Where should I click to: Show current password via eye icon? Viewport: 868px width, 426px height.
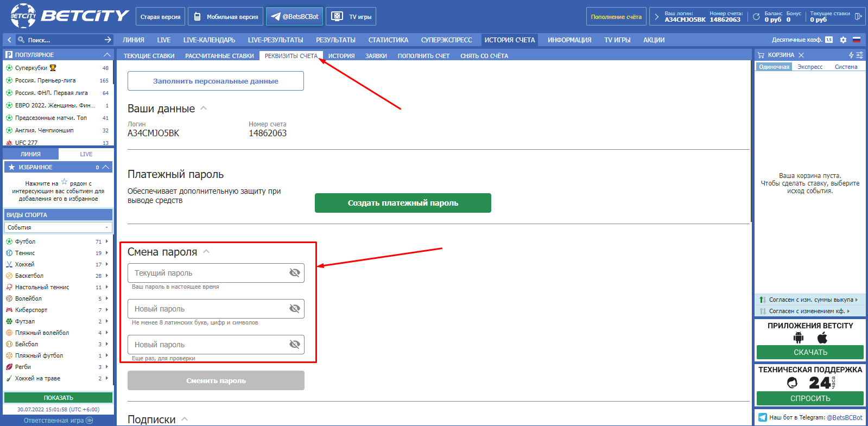(x=295, y=273)
